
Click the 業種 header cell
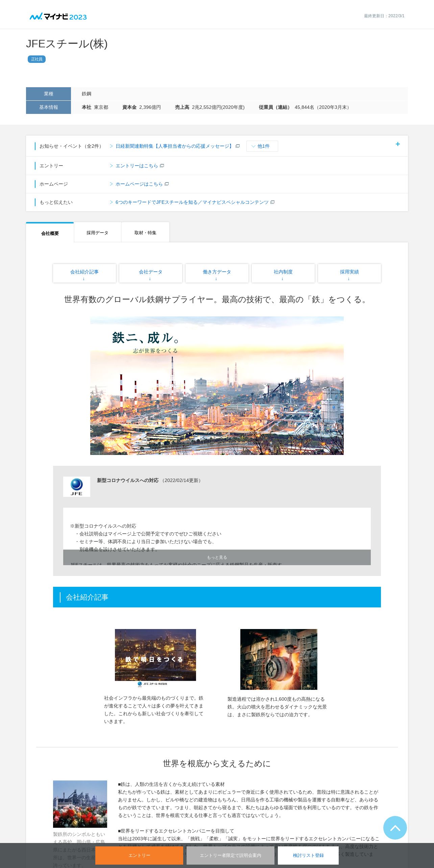pos(48,94)
